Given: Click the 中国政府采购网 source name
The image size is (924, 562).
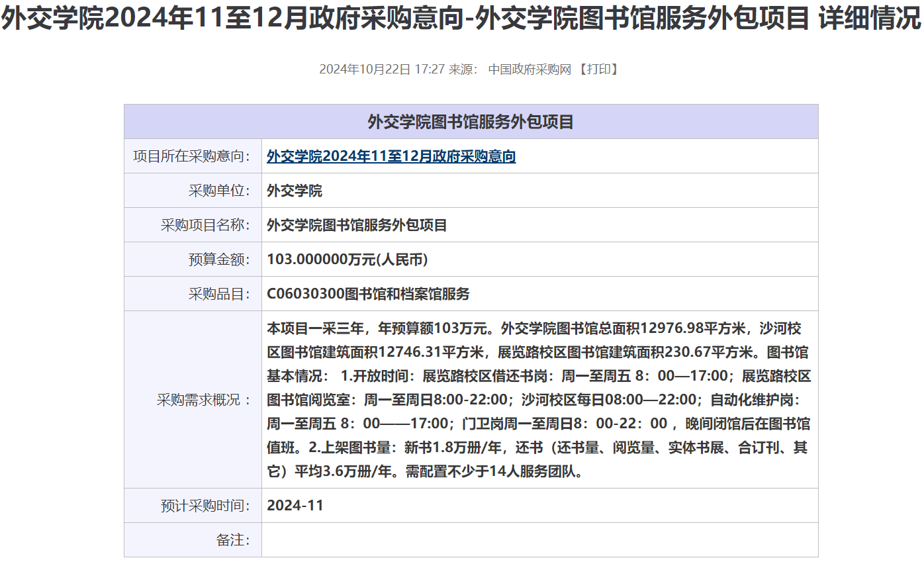Looking at the screenshot, I should point(529,70).
